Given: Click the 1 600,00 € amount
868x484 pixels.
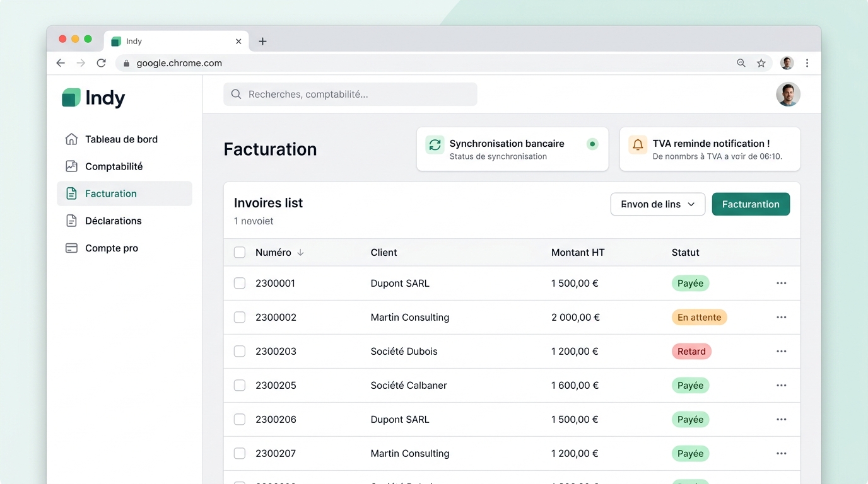Looking at the screenshot, I should coord(575,386).
